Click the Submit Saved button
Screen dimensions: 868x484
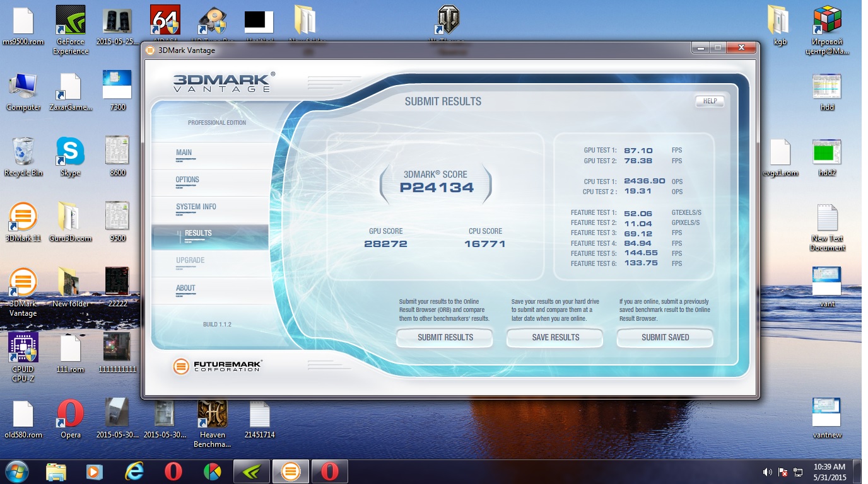[x=665, y=338]
